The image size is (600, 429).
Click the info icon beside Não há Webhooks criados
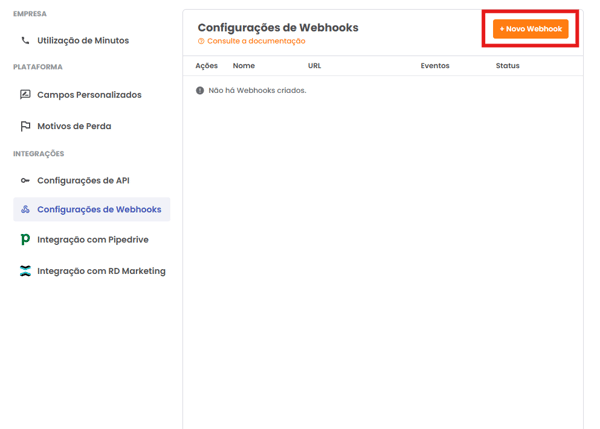point(200,91)
